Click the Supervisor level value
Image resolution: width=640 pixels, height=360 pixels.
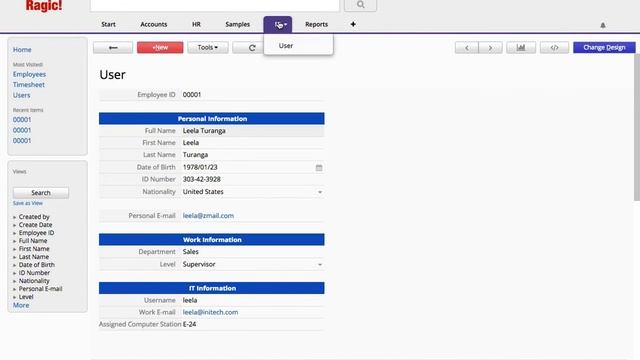pyautogui.click(x=199, y=264)
